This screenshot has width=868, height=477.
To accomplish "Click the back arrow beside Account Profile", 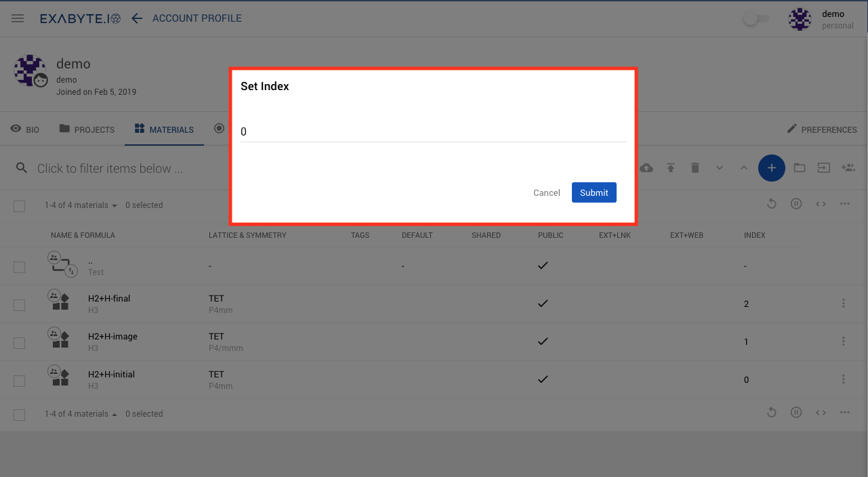I will click(x=137, y=18).
